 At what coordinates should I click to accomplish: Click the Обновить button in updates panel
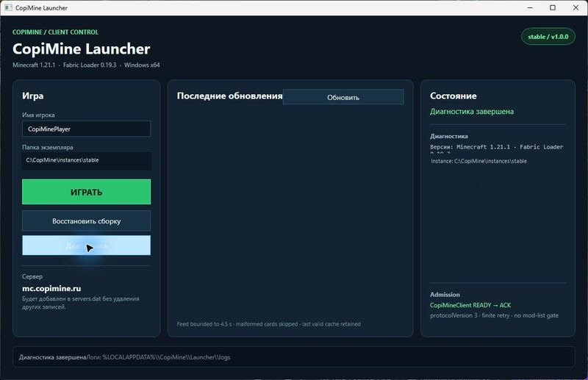[343, 97]
